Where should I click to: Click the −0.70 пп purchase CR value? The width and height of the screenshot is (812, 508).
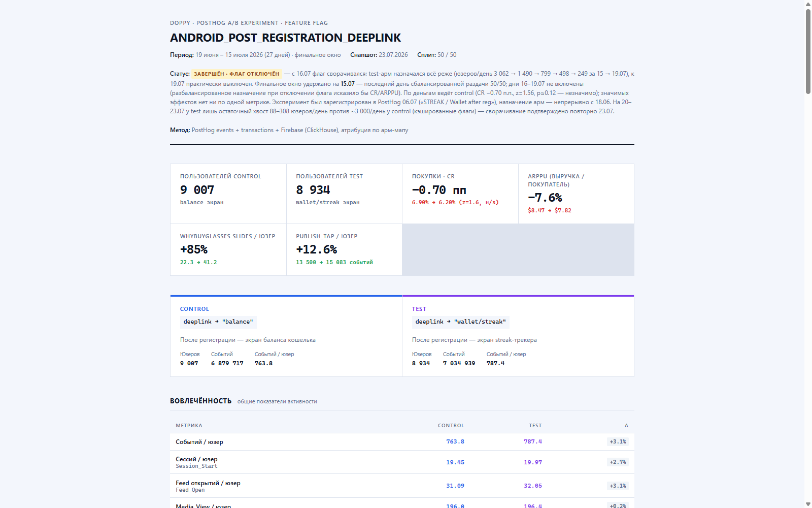tap(439, 190)
